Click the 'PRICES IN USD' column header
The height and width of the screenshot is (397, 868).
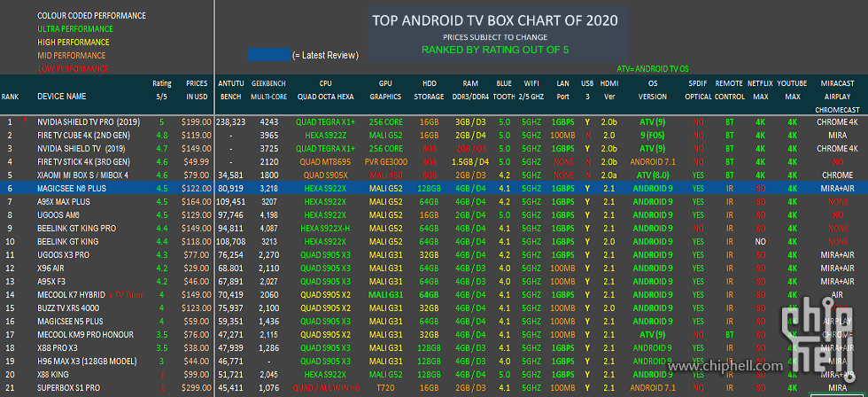(x=197, y=90)
